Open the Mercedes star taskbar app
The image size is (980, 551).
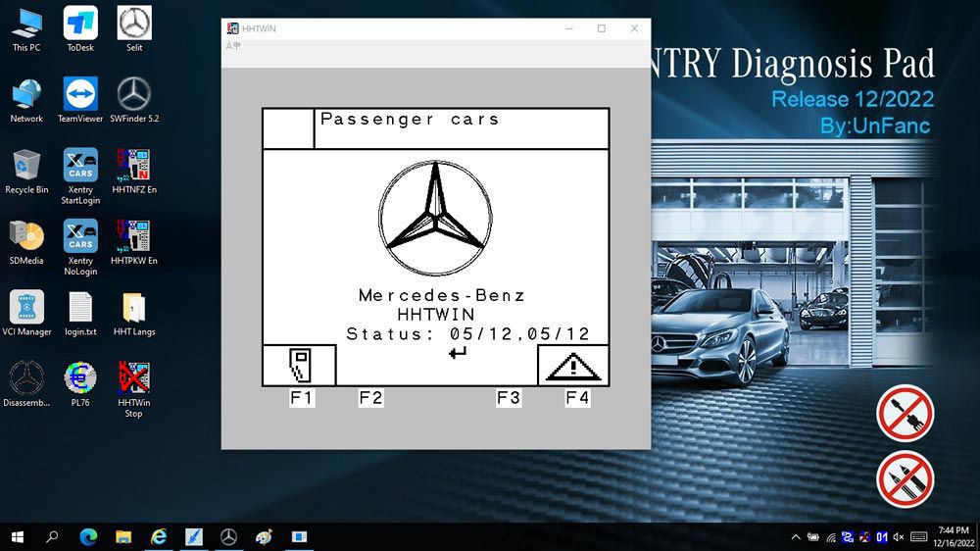(228, 537)
